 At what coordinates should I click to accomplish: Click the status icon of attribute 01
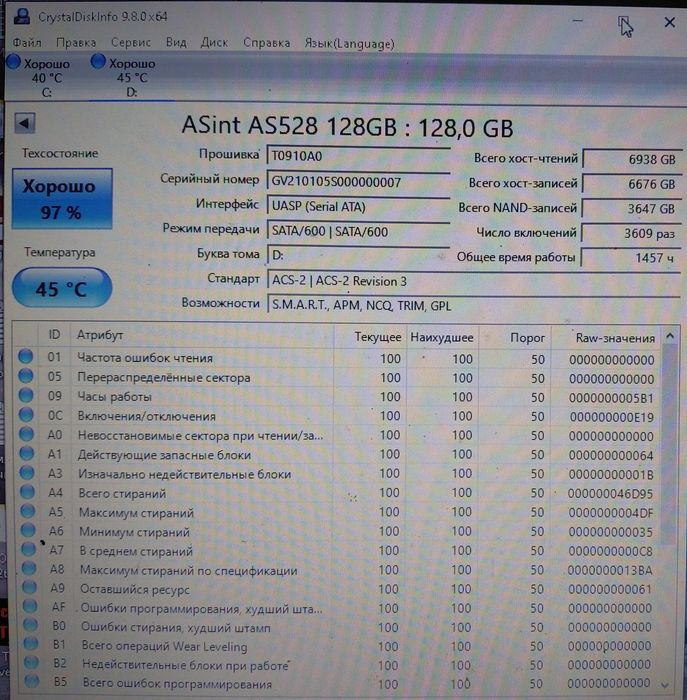[25, 357]
